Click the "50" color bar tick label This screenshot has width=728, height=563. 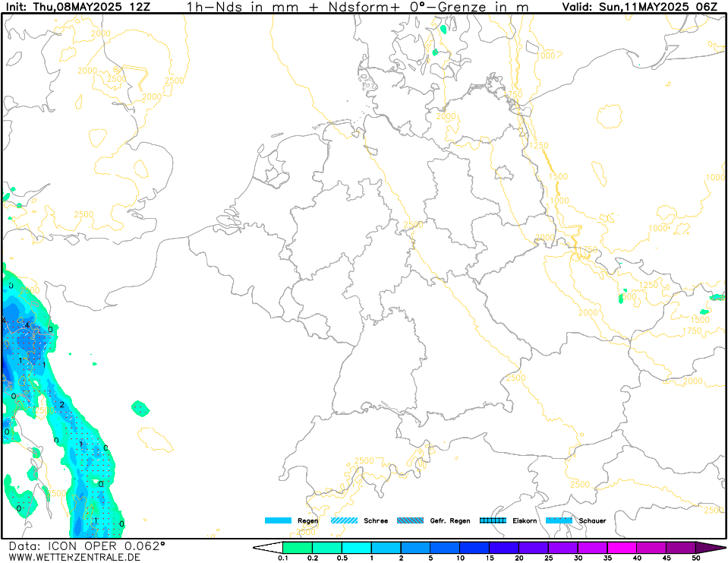click(696, 558)
